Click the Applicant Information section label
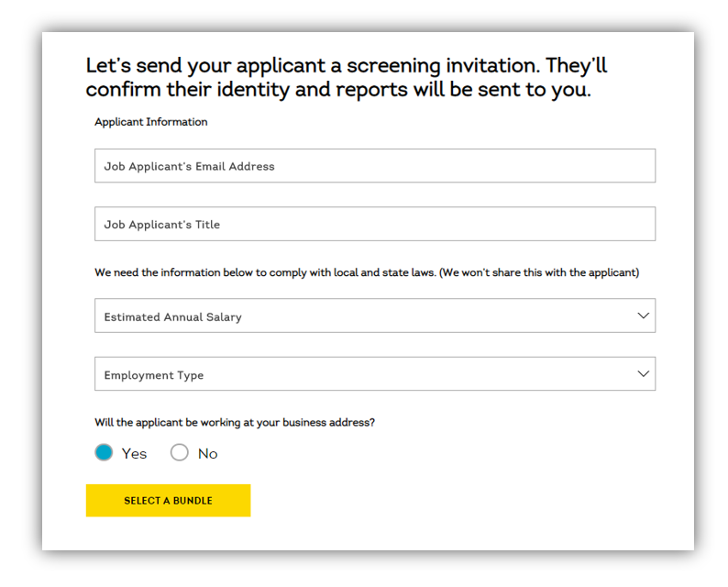The width and height of the screenshot is (728, 587). (x=151, y=122)
